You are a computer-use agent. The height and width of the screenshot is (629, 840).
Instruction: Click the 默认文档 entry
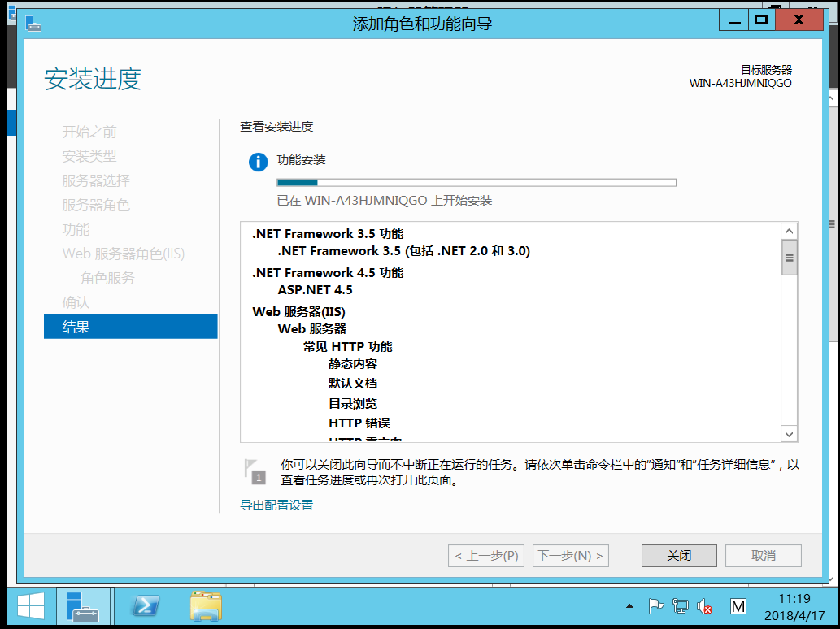(x=353, y=384)
